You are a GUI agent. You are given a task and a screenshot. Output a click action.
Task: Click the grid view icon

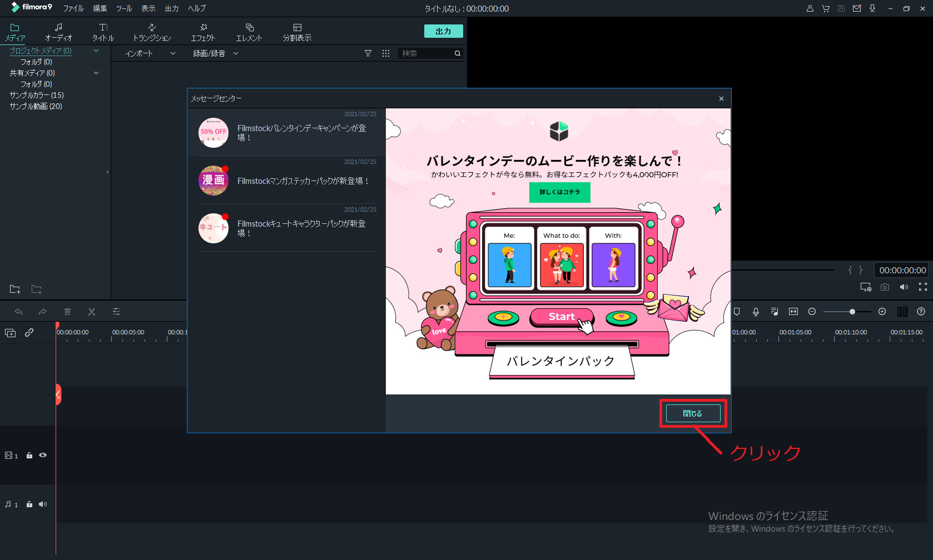point(386,53)
